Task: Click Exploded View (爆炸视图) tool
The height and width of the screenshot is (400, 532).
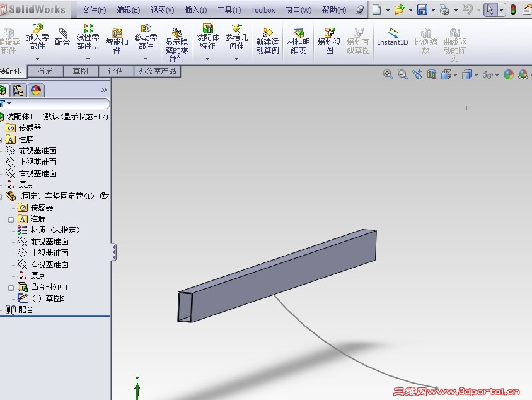Action: 329,41
